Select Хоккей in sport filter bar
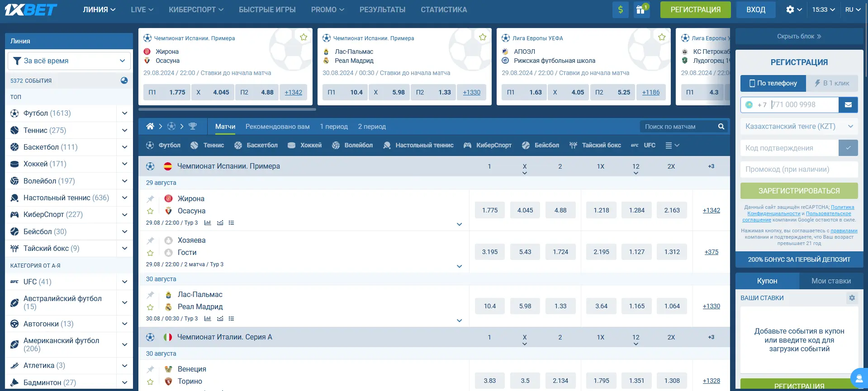868x391 pixels. click(x=305, y=145)
